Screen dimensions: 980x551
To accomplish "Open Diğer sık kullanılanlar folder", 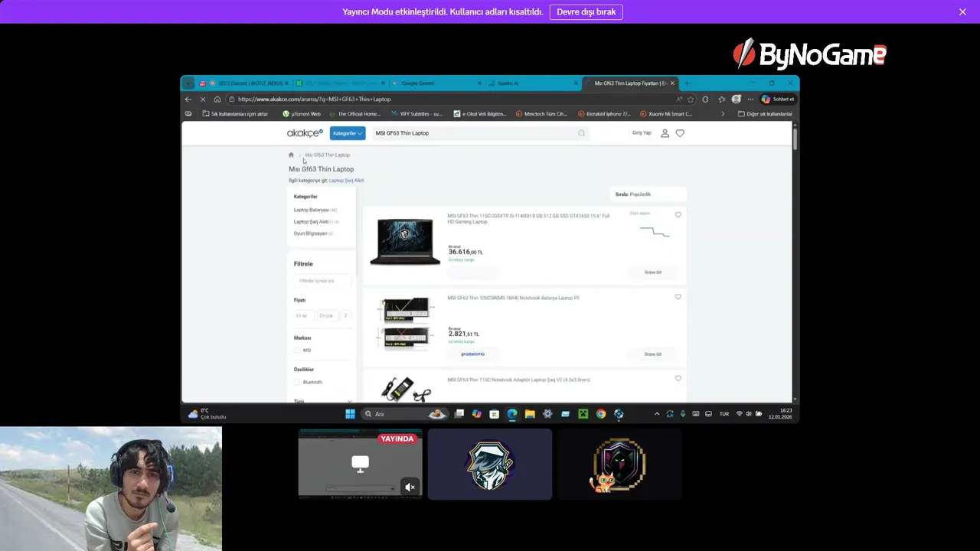I will click(x=765, y=114).
